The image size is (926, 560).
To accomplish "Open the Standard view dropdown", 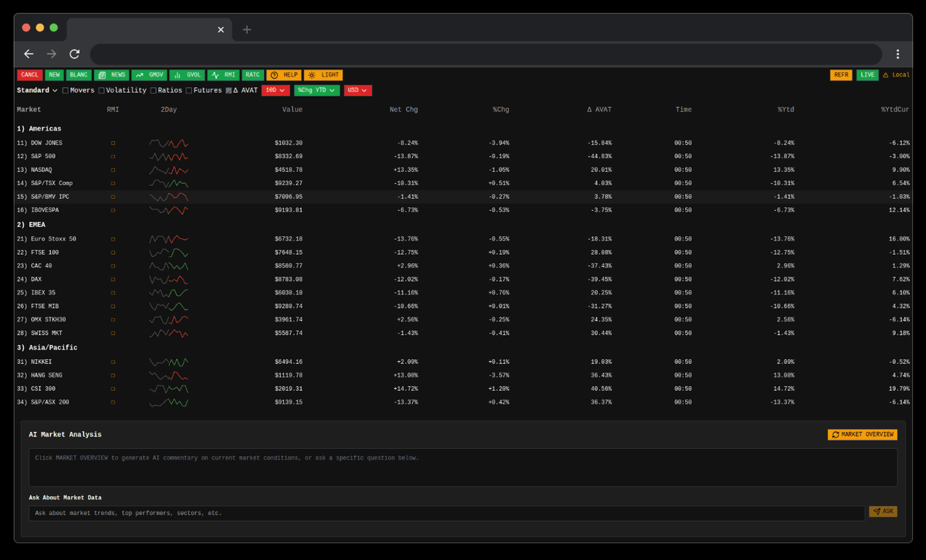I will [36, 89].
